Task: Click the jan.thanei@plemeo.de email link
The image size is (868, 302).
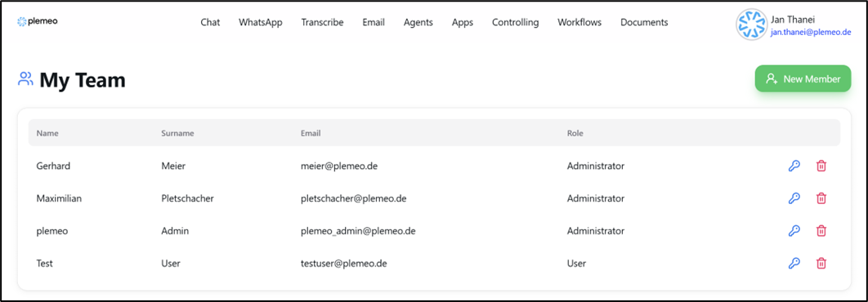Action: (x=811, y=33)
